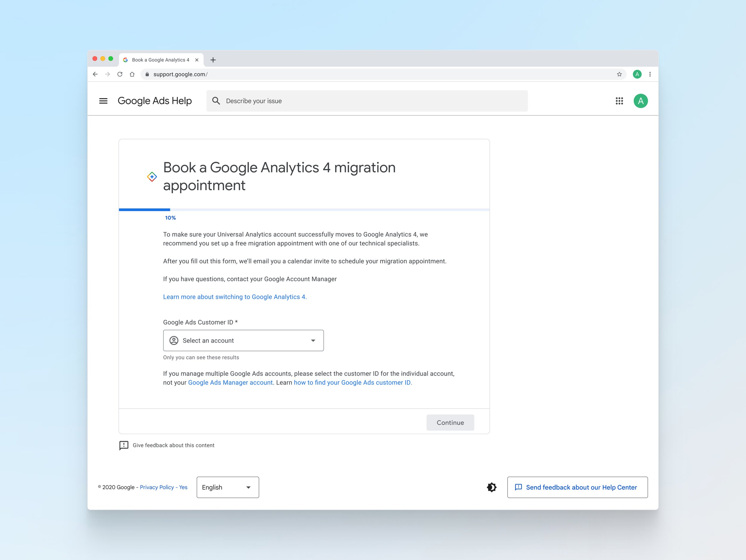This screenshot has width=746, height=560.
Task: Open a new browser tab
Action: [213, 60]
